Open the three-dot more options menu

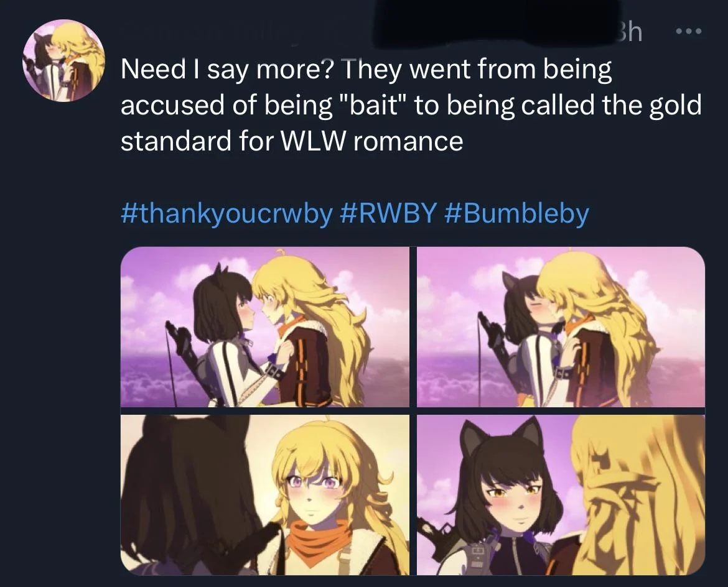pyautogui.click(x=689, y=32)
